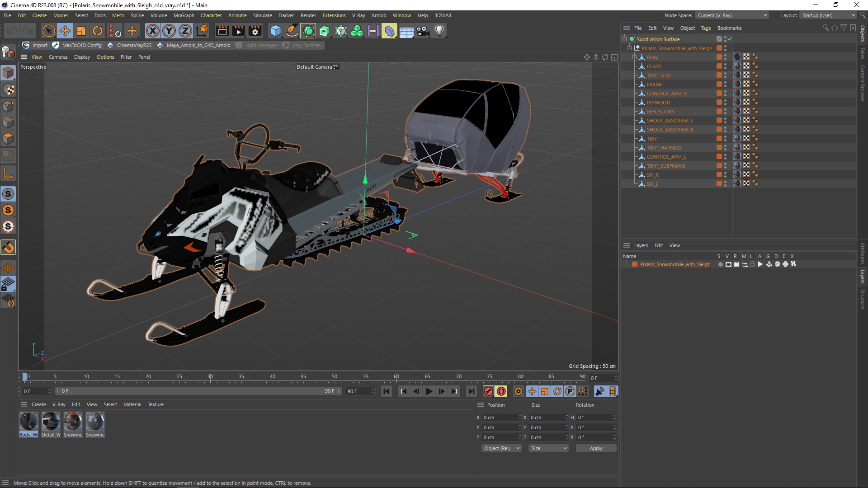Open the Size mode dropdown
The height and width of the screenshot is (488, 868).
[x=548, y=448]
